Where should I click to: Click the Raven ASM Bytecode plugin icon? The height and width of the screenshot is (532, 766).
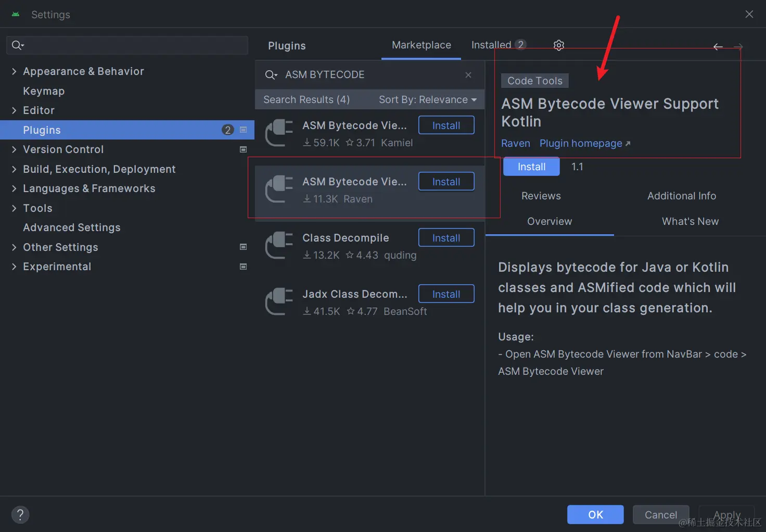279,189
